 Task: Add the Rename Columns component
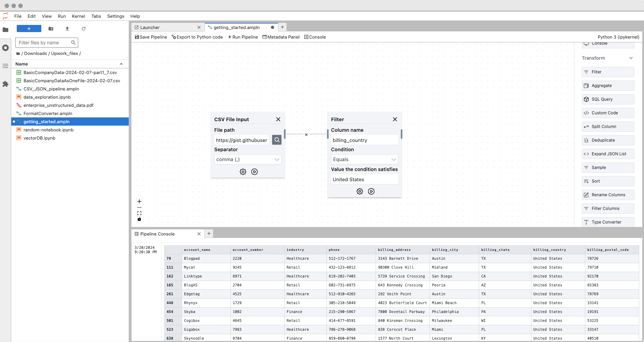click(x=608, y=195)
